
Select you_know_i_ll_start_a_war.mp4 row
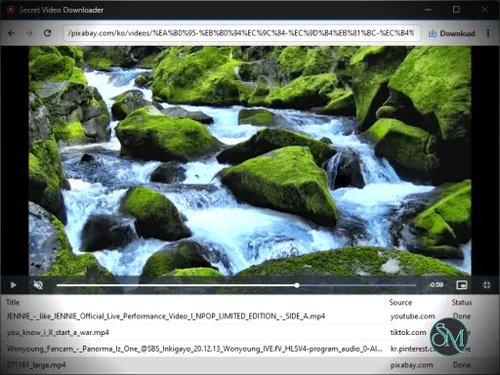click(250, 332)
